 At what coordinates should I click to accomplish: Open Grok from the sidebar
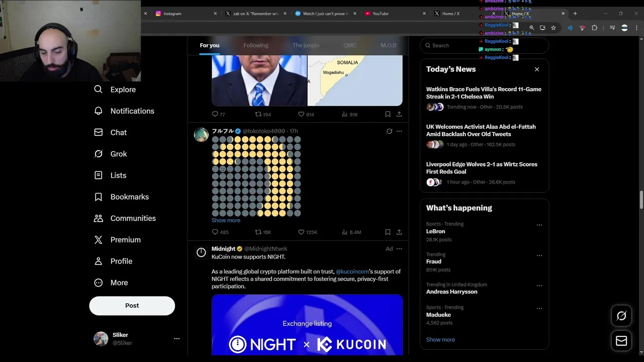pyautogui.click(x=110, y=154)
